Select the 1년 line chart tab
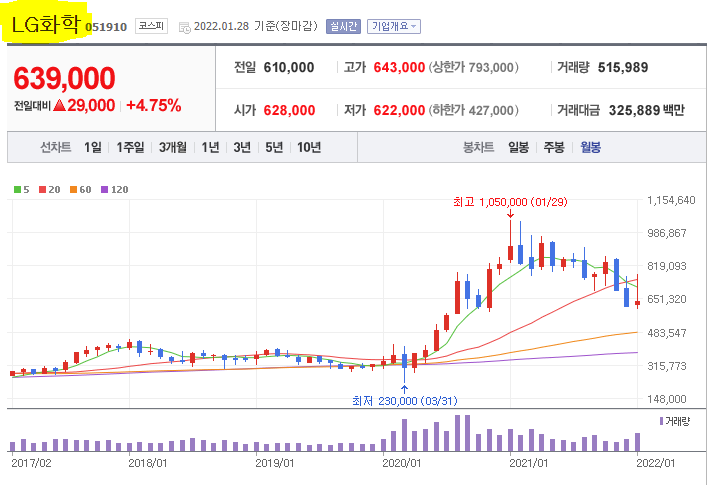The width and height of the screenshot is (707, 485). click(210, 147)
